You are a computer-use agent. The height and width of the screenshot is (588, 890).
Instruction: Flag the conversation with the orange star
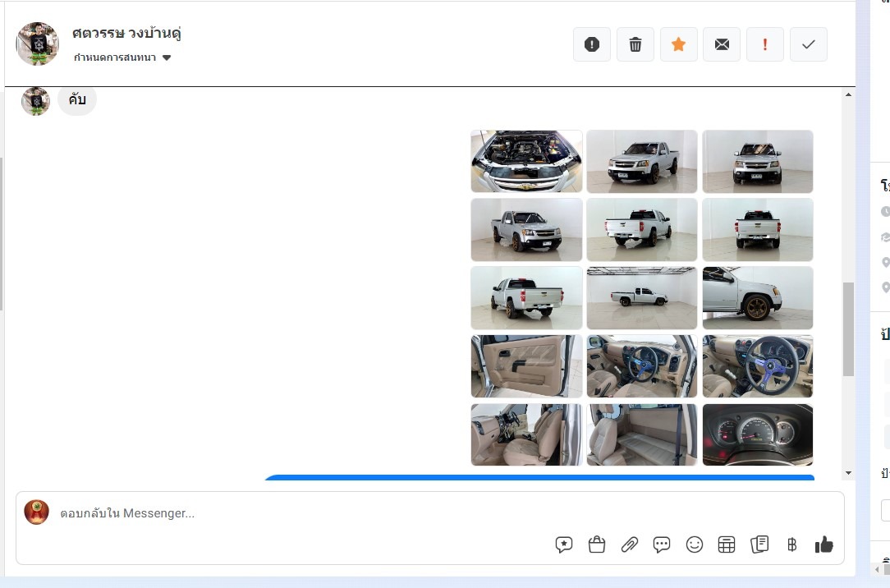pos(678,44)
